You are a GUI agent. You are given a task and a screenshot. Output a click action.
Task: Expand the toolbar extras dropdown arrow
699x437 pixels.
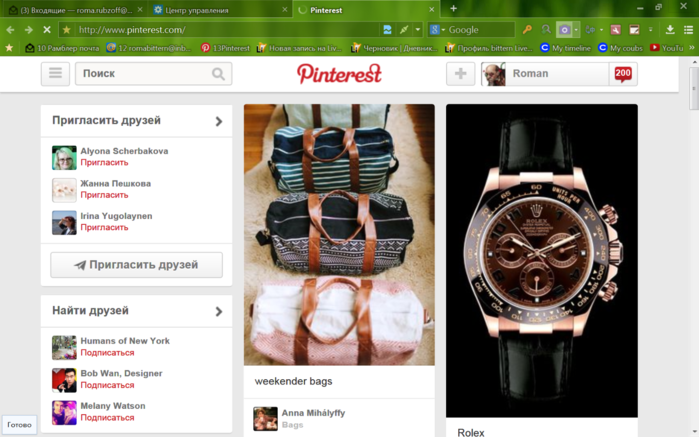(650, 30)
